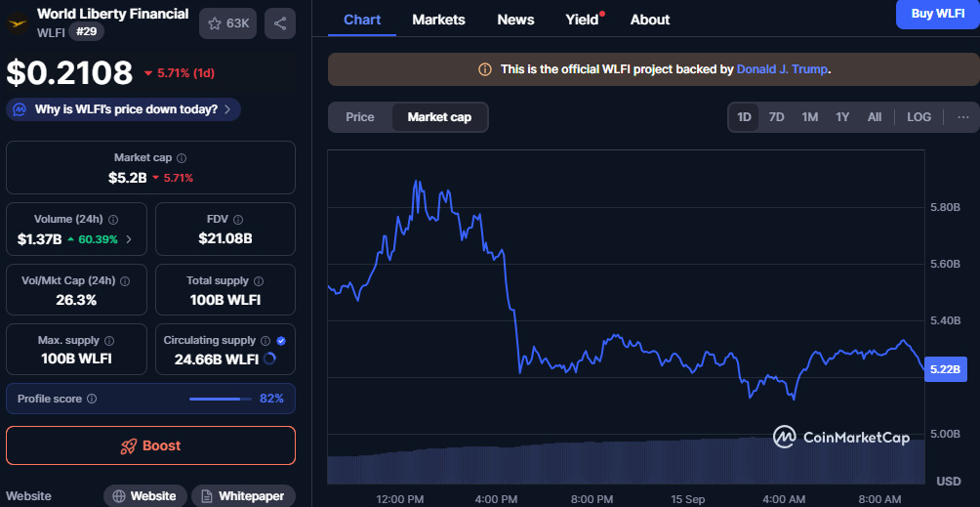Click the 5.00B axis label on chart
Viewport: 980px width, 507px height.
pos(945,434)
